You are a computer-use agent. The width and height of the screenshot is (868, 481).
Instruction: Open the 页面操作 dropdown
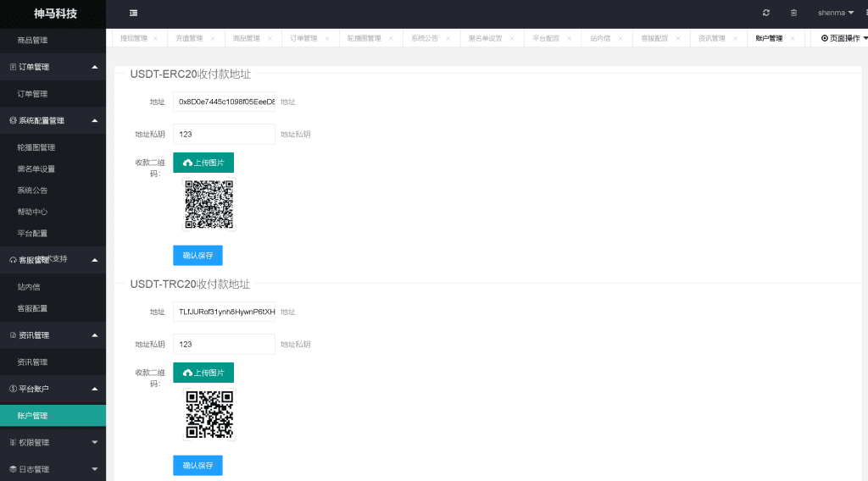click(x=843, y=38)
